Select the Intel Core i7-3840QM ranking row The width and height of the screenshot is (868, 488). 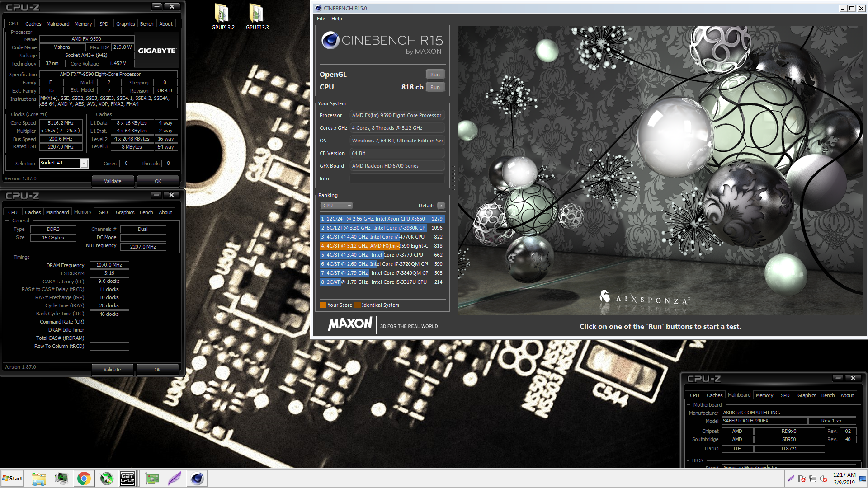(x=382, y=273)
